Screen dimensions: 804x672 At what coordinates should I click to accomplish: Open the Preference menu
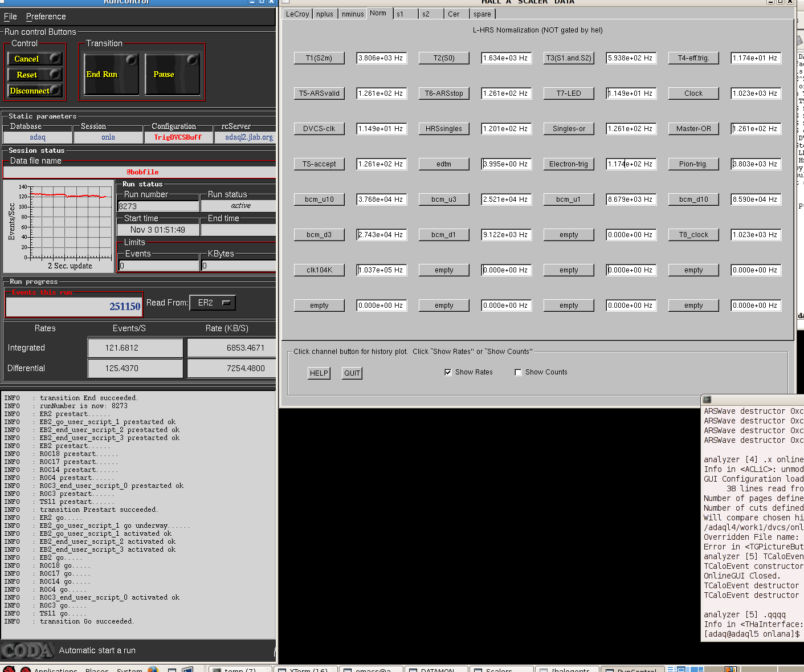tap(46, 17)
